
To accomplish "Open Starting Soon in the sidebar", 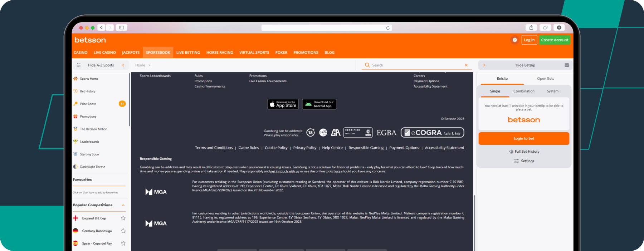I will [89, 154].
